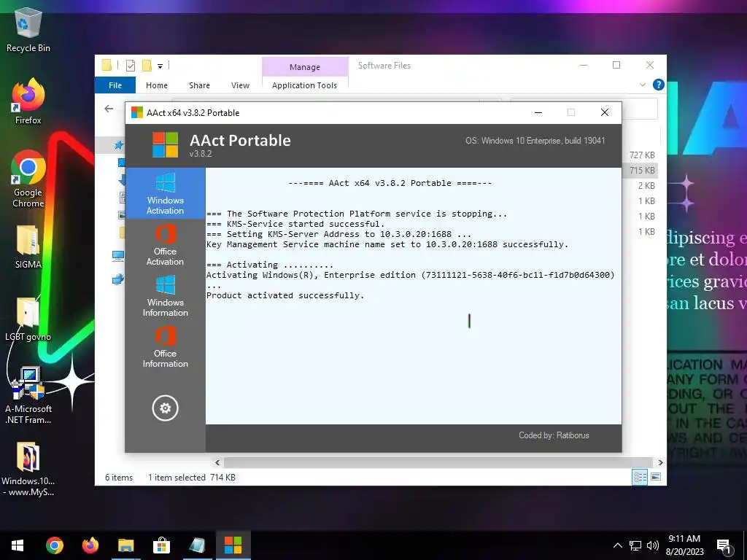
Task: Open volume control in system tray
Action: point(653,545)
